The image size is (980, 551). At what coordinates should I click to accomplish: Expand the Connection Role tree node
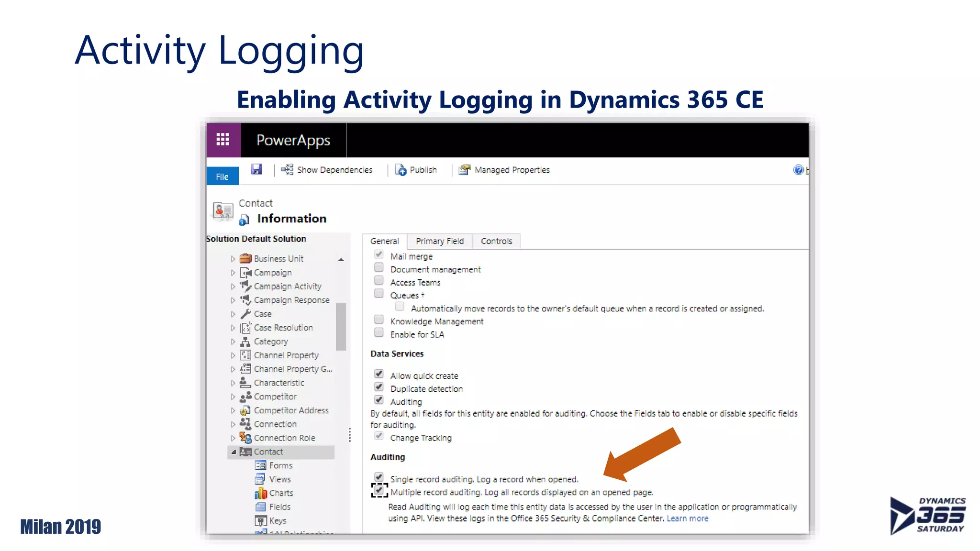coord(233,438)
